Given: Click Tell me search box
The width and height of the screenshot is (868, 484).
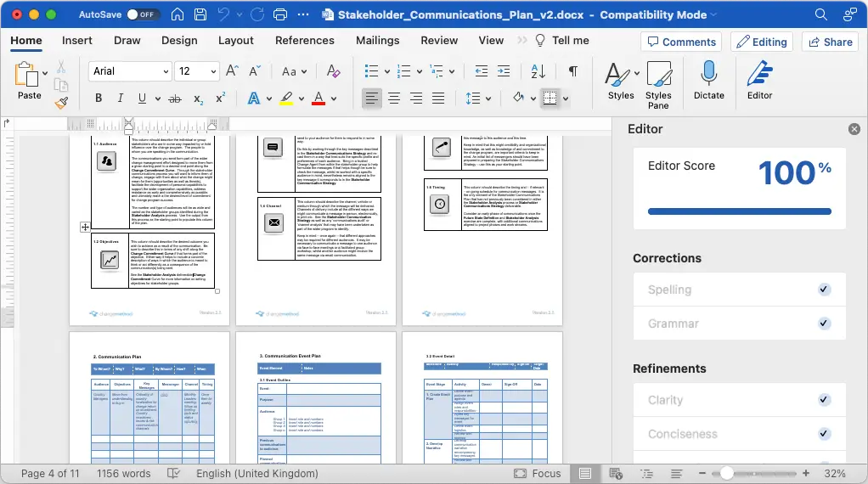Looking at the screenshot, I should (562, 41).
